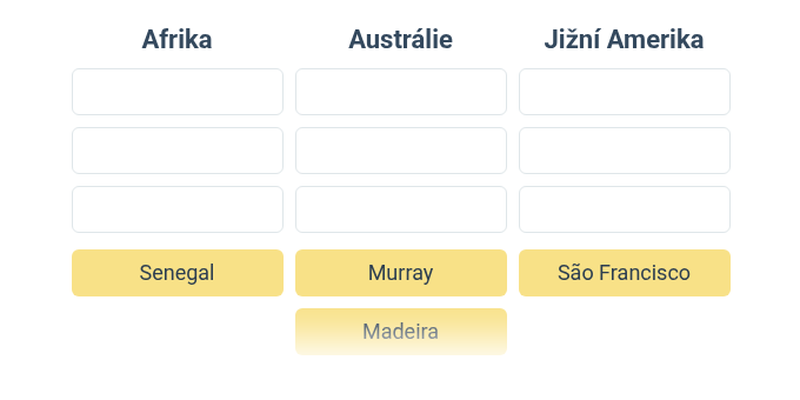Click the Afrika column heading
This screenshot has height=400, width=800.
(x=177, y=39)
